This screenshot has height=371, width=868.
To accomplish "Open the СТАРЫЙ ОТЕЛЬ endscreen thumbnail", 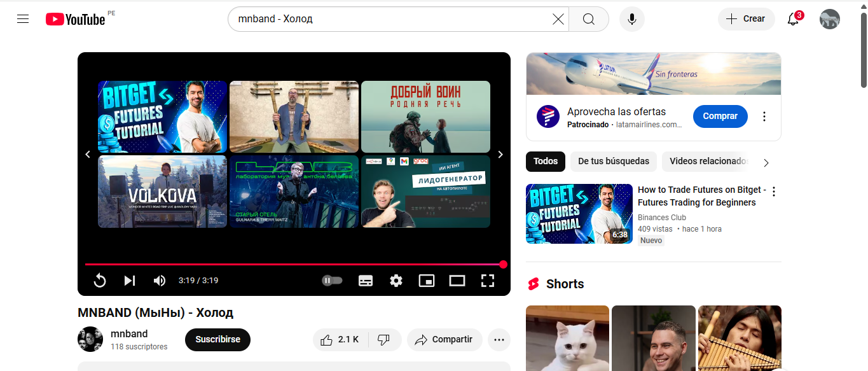I will 294,192.
